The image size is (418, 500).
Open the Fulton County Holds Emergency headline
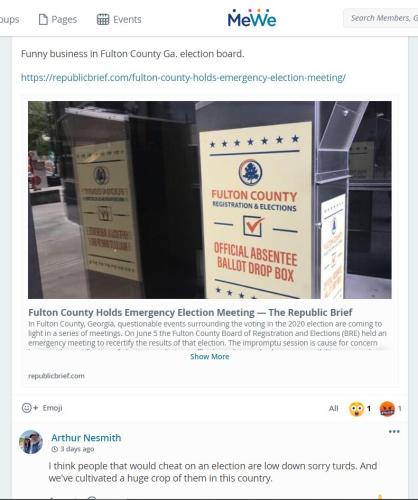190,313
